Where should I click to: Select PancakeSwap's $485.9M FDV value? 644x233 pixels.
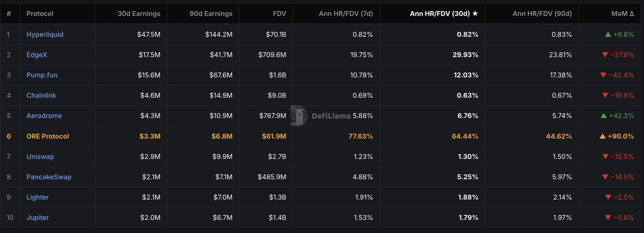pos(272,177)
